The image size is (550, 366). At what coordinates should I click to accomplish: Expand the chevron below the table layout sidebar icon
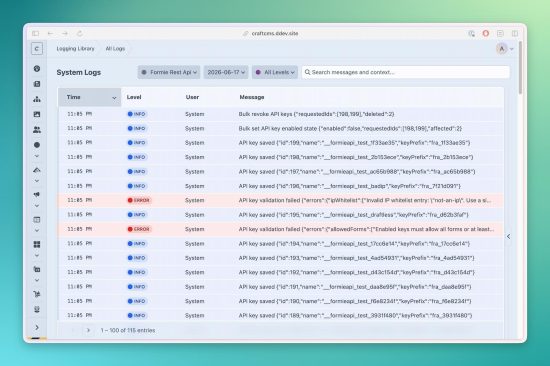[37, 231]
